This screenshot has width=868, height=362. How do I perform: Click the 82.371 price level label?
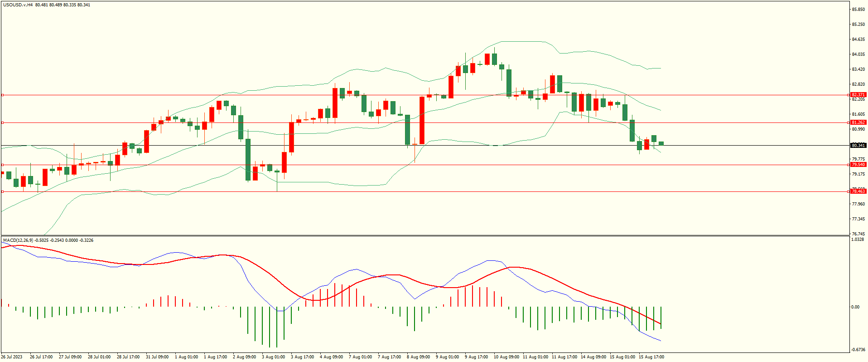point(858,95)
